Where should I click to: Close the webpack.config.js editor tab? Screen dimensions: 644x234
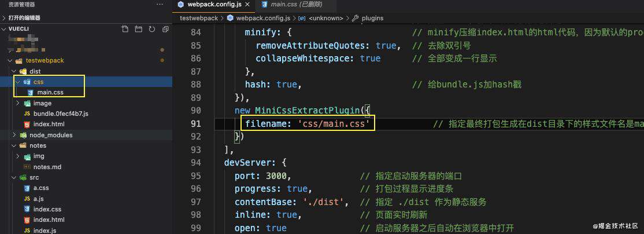click(x=247, y=5)
